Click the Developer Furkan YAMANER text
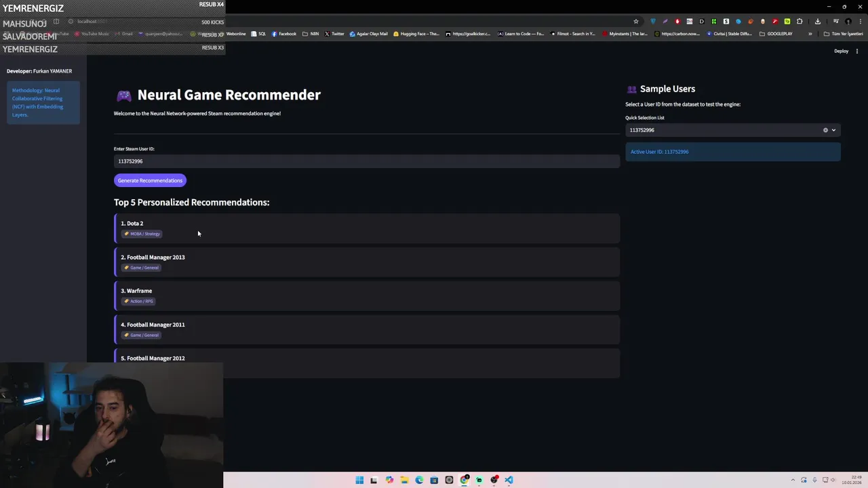Screen dimensions: 868x488 point(39,71)
